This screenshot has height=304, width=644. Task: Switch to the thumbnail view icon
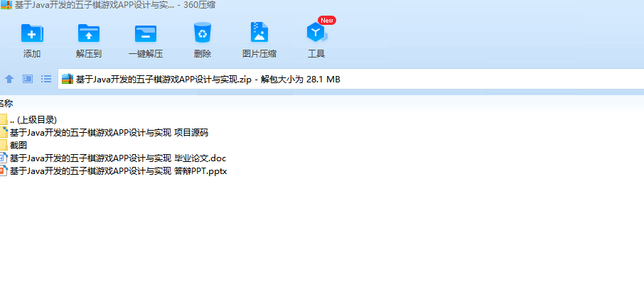[28, 79]
